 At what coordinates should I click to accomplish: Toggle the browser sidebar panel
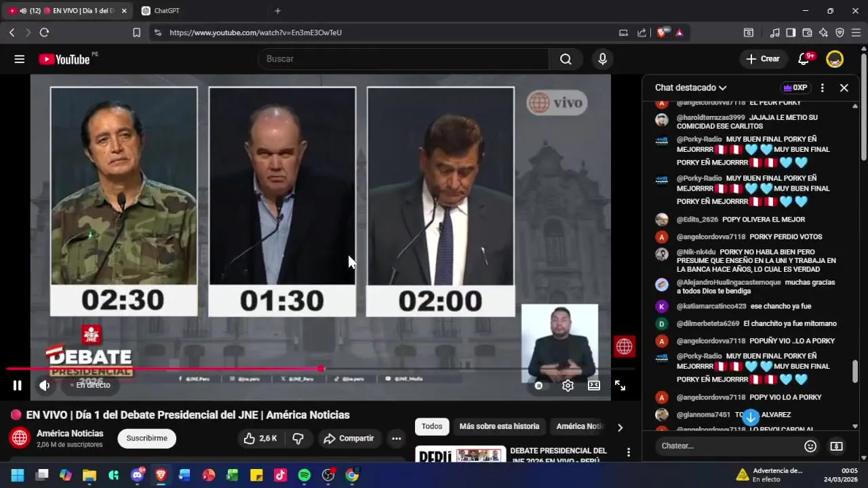tap(791, 33)
